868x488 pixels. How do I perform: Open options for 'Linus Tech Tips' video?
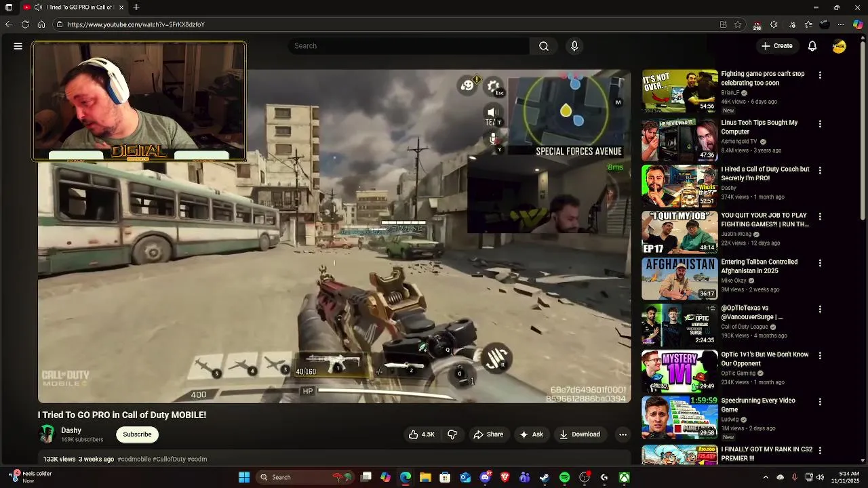[x=820, y=124]
